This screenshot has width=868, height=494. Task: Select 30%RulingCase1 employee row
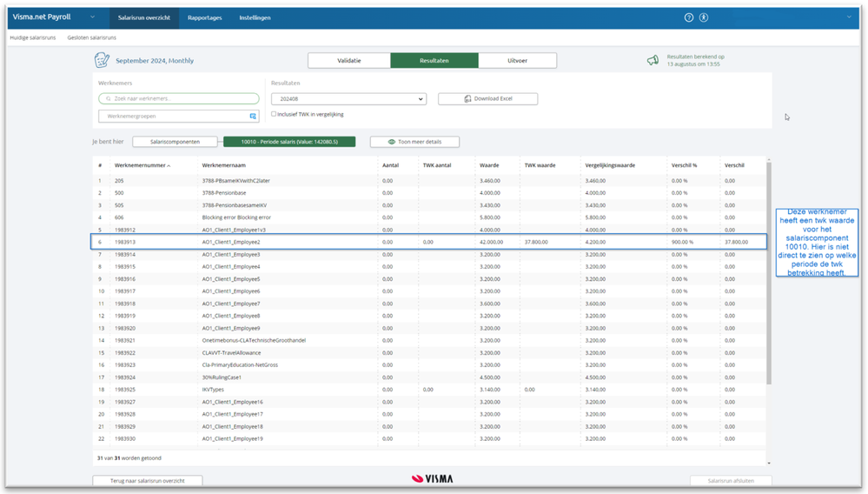pos(429,377)
